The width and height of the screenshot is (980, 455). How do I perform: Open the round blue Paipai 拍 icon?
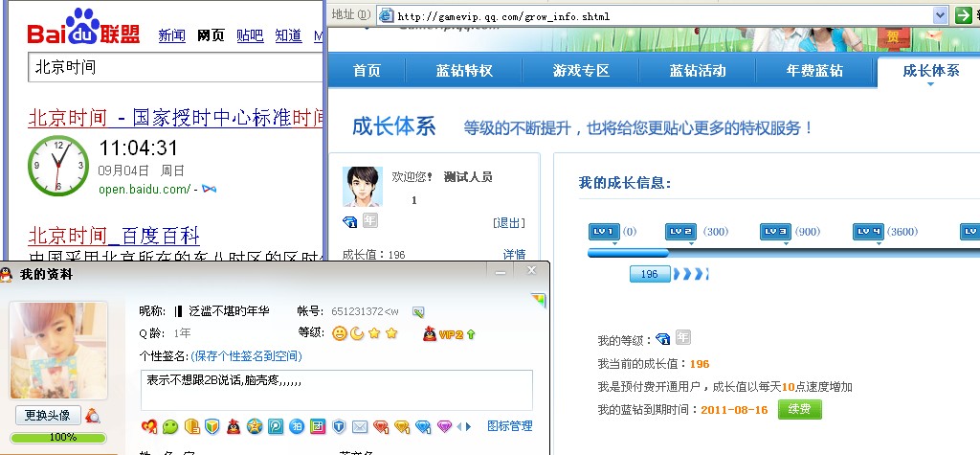(297, 427)
